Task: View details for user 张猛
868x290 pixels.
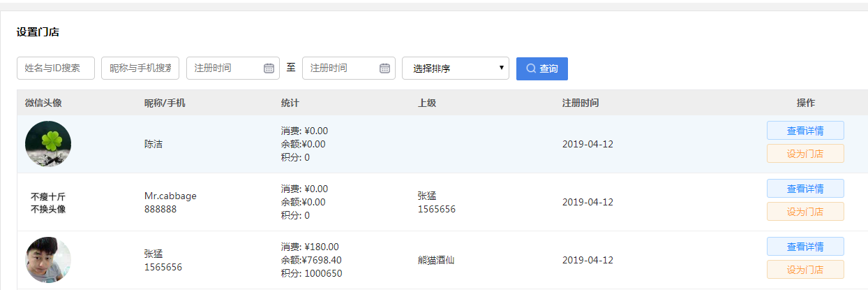Action: [x=805, y=247]
